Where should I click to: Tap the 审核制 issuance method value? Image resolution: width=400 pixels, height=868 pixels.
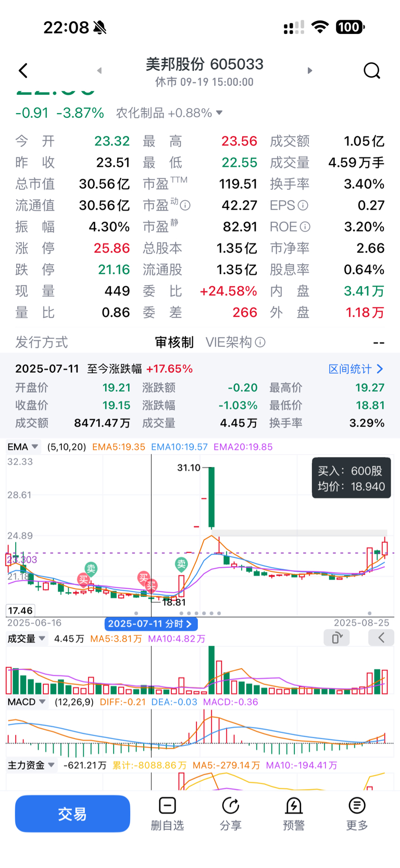click(174, 342)
